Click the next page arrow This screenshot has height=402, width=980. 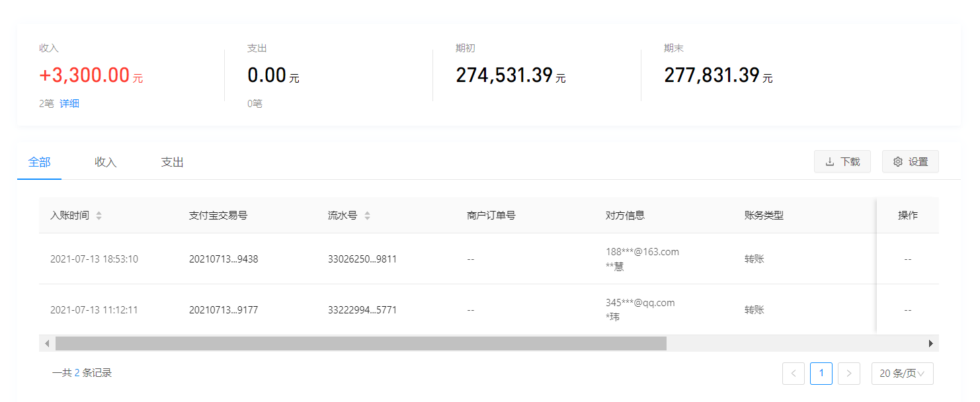pos(849,373)
